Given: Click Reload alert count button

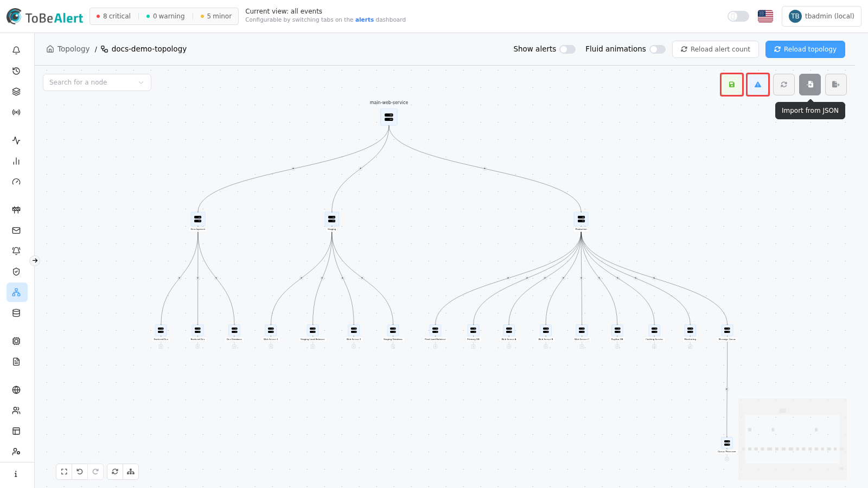Looking at the screenshot, I should [716, 49].
